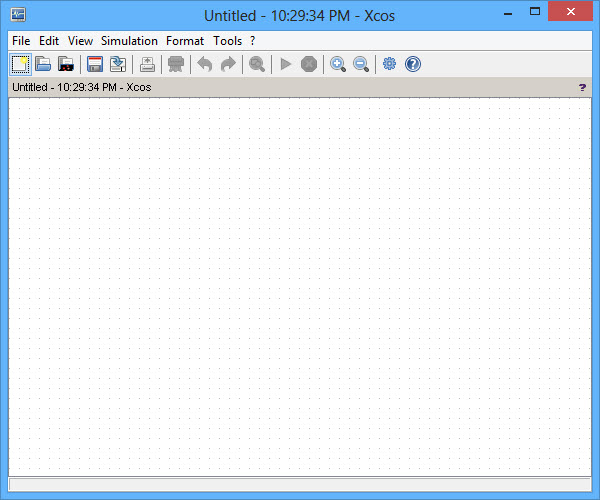
Task: Stop simulation button
Action: click(309, 64)
